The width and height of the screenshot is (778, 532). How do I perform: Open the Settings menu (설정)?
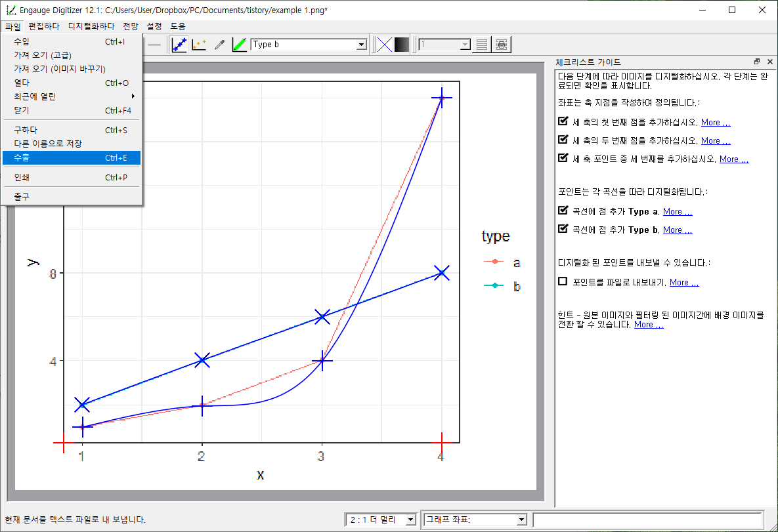pyautogui.click(x=154, y=26)
